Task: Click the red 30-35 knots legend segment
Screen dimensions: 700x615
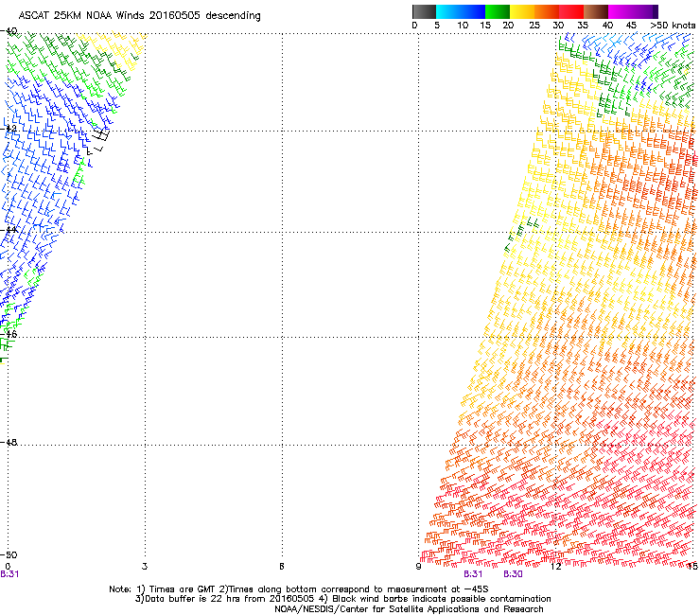Action: click(x=571, y=11)
